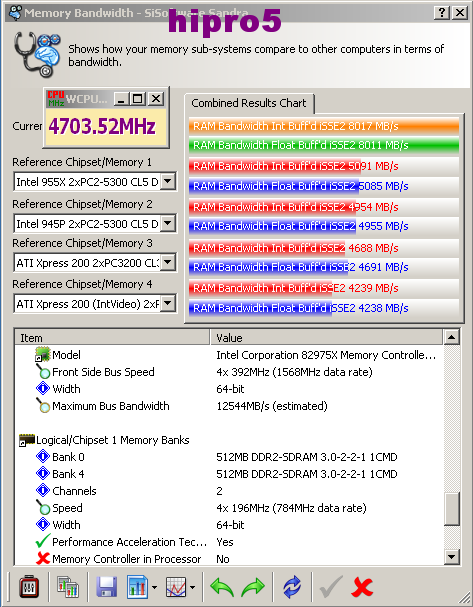Select the Model row
Screen dimensions: 473x607
coord(228,355)
